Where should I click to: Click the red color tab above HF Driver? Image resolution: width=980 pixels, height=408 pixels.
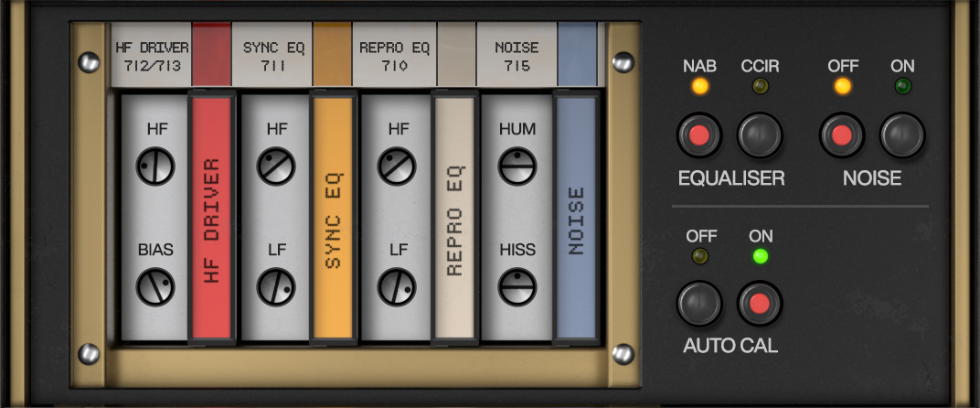coord(211,55)
